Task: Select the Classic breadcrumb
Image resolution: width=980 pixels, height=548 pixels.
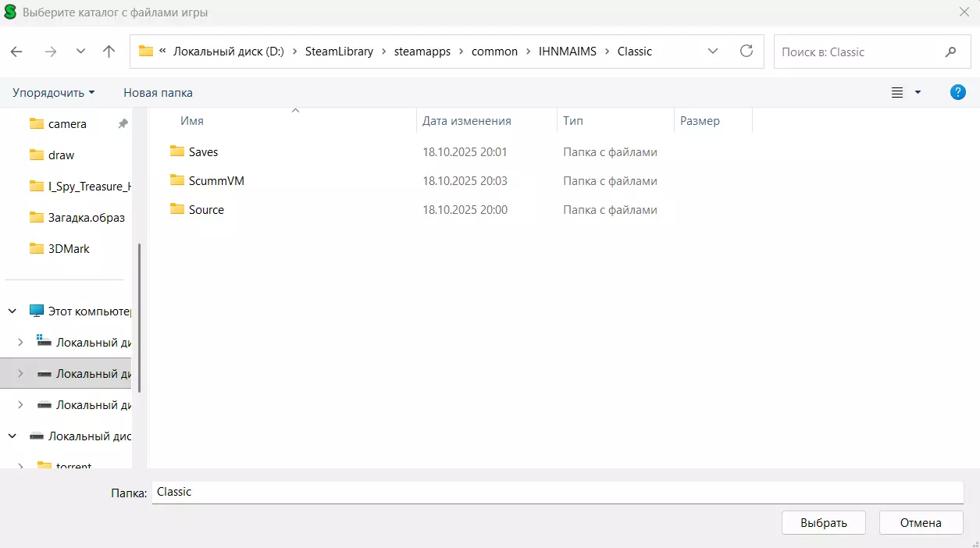Action: tap(634, 52)
